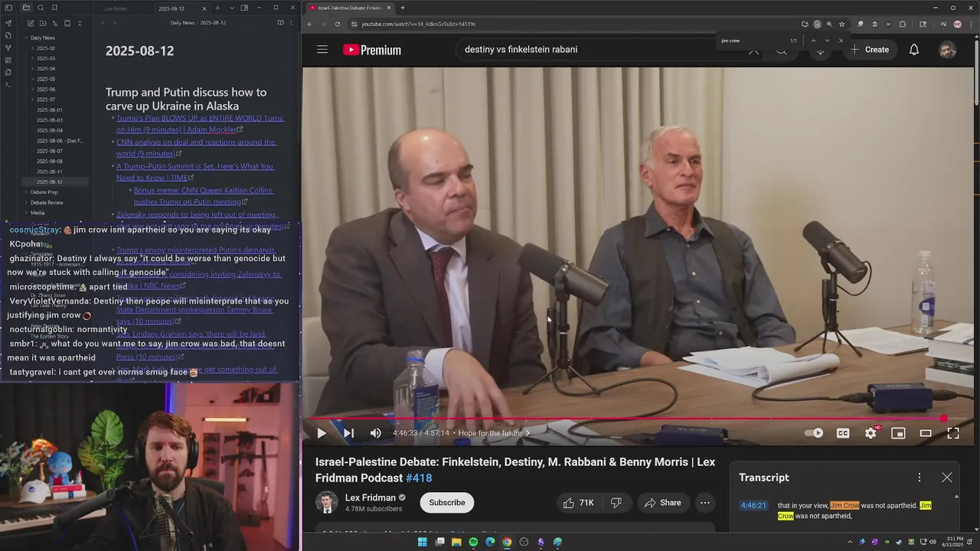Open video more actions ellipsis
This screenshot has width=980, height=551.
pos(705,503)
